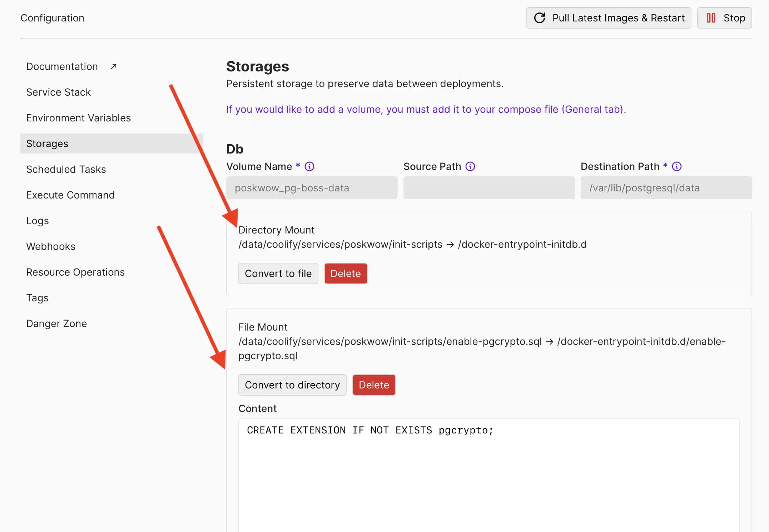Click the Source Path info icon
Screen dimensions: 769x532
[x=470, y=166]
